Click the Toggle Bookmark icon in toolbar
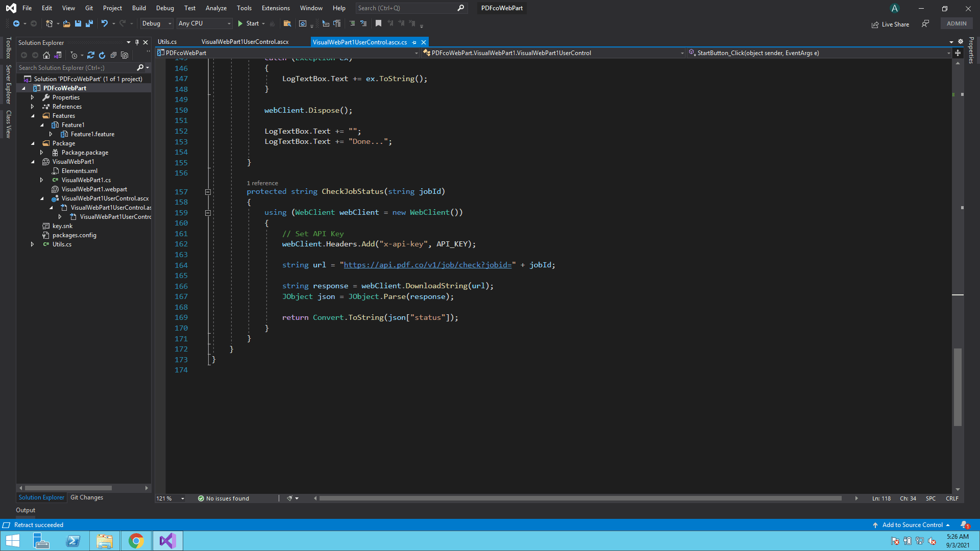Viewport: 980px width, 551px height. pyautogui.click(x=378, y=23)
